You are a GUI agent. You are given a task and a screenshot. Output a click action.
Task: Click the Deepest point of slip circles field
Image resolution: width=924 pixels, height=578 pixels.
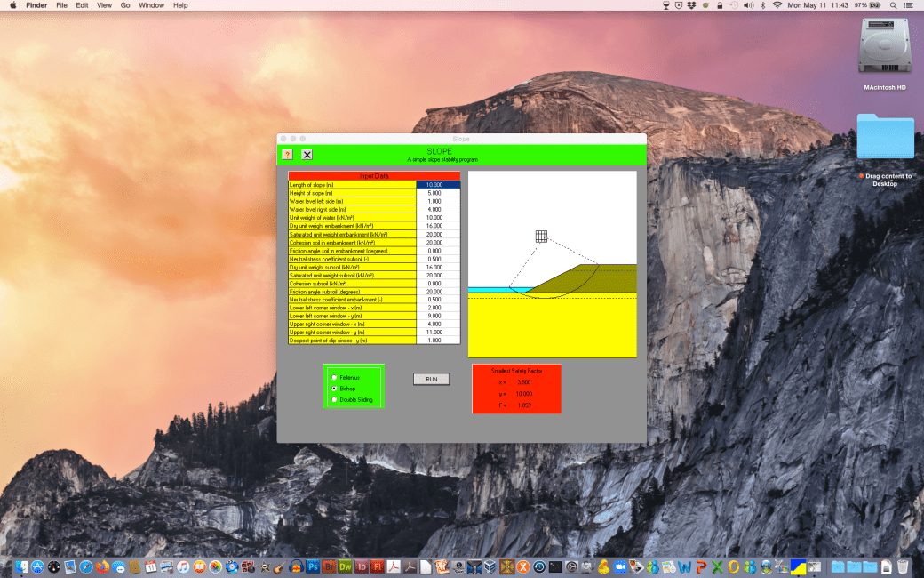(x=437, y=340)
